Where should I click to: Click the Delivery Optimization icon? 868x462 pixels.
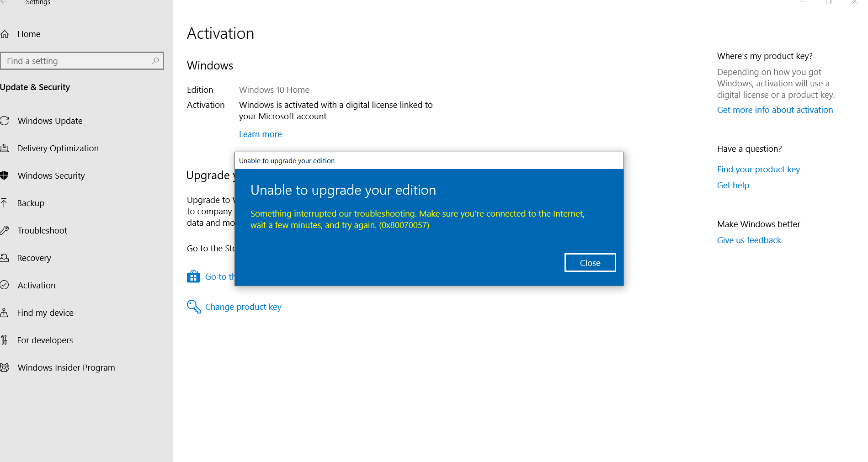(x=5, y=148)
